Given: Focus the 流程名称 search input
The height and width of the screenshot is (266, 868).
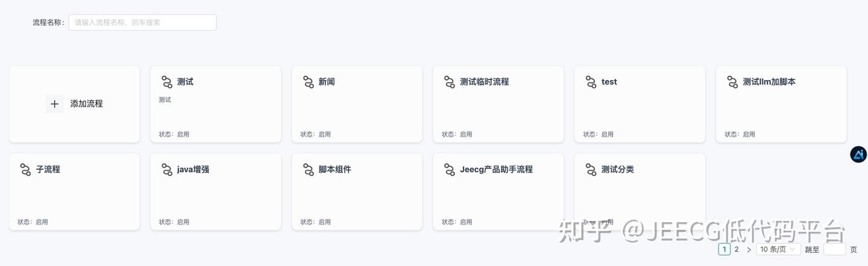Looking at the screenshot, I should [x=142, y=22].
